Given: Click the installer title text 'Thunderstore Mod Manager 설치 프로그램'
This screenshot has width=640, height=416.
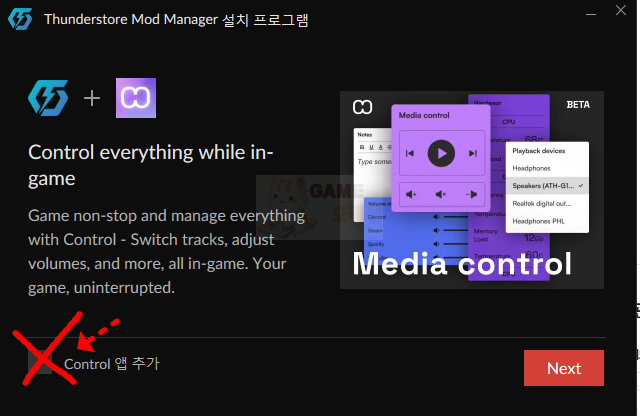Looking at the screenshot, I should 176,20.
